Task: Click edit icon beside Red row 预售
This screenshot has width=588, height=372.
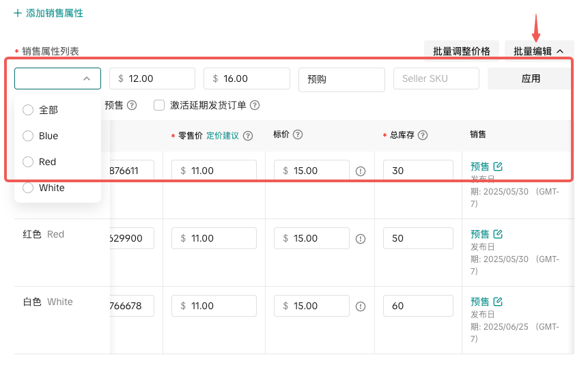Action: tap(498, 234)
